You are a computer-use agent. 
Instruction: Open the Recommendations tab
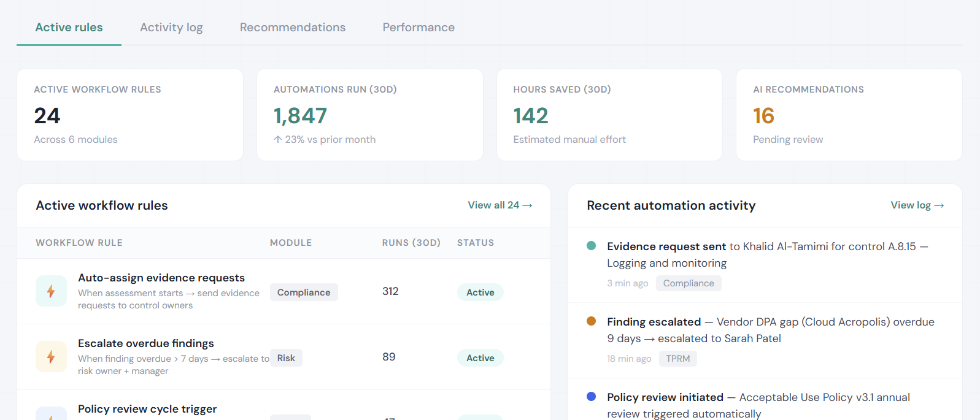coord(293,28)
